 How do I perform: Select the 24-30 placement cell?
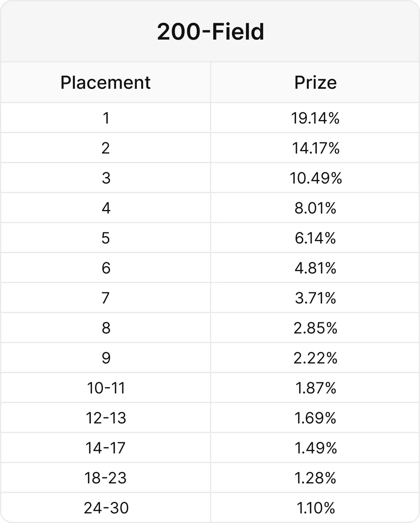pos(106,507)
